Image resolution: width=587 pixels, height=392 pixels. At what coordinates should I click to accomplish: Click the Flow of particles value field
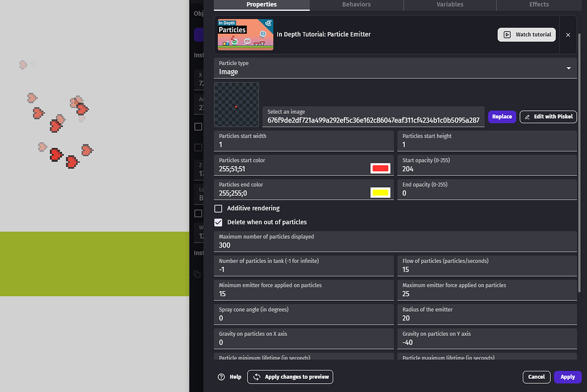coord(487,269)
